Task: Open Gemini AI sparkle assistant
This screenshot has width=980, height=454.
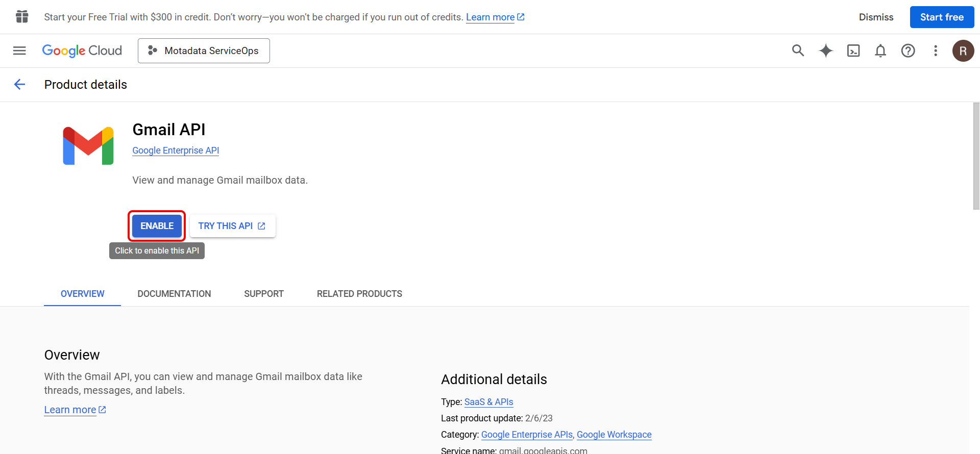Action: point(826,51)
